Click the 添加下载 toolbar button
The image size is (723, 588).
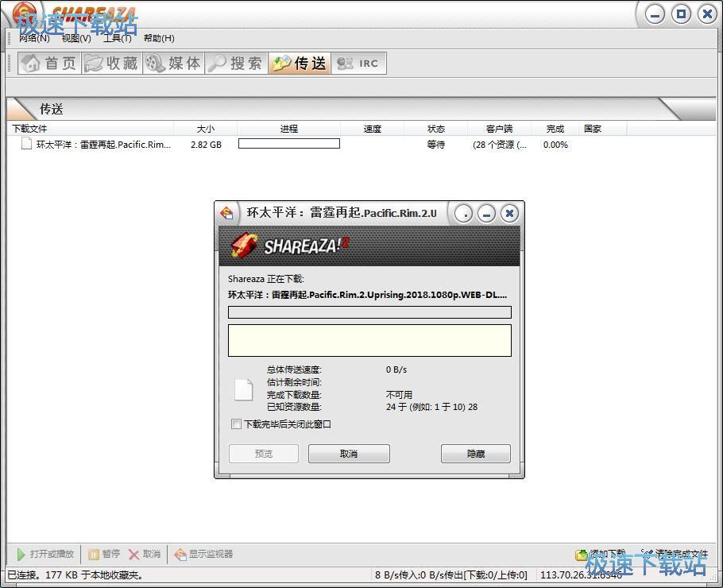point(601,554)
